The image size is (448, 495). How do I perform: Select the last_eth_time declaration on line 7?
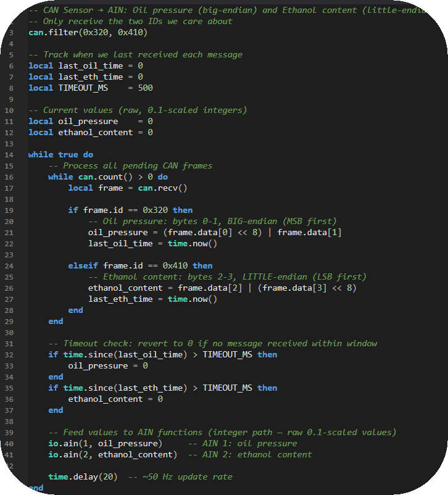click(x=85, y=77)
